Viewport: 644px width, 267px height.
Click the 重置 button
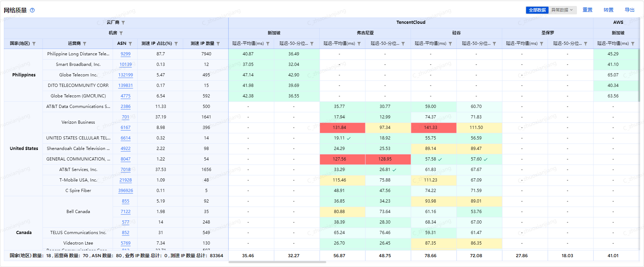[x=587, y=10]
